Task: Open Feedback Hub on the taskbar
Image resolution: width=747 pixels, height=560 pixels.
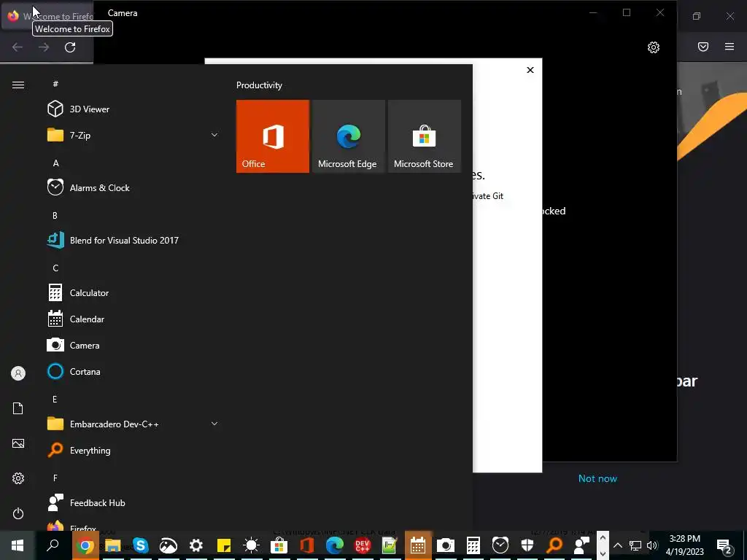Action: click(581, 545)
